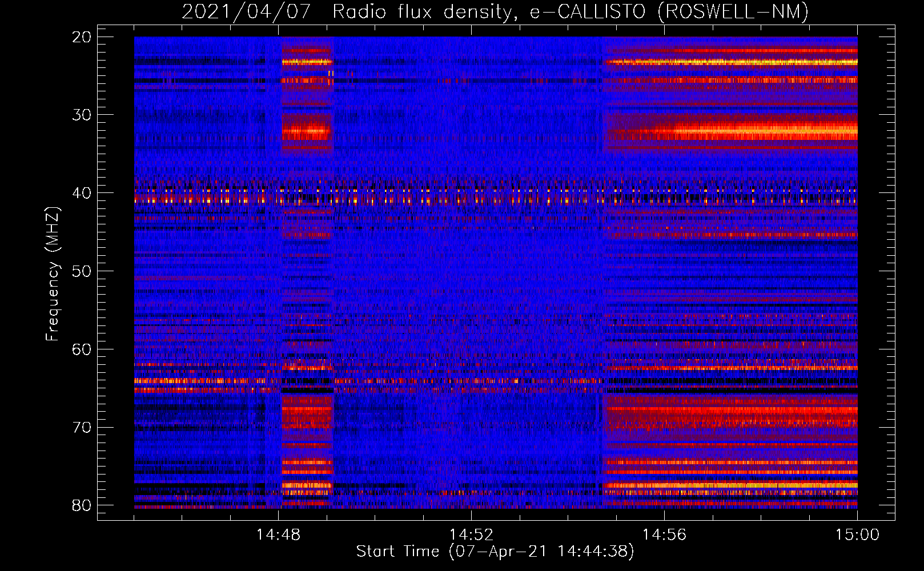924x571 pixels.
Task: Select the 14:52 time tick label
Action: [x=471, y=535]
